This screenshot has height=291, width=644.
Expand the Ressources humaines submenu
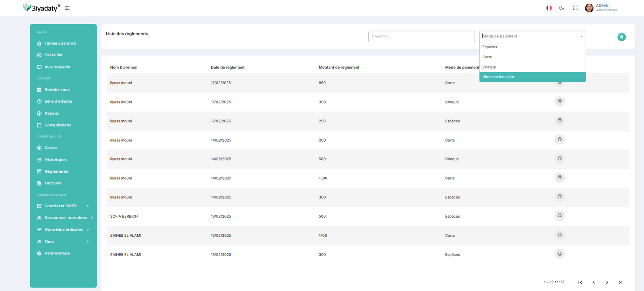click(x=66, y=218)
